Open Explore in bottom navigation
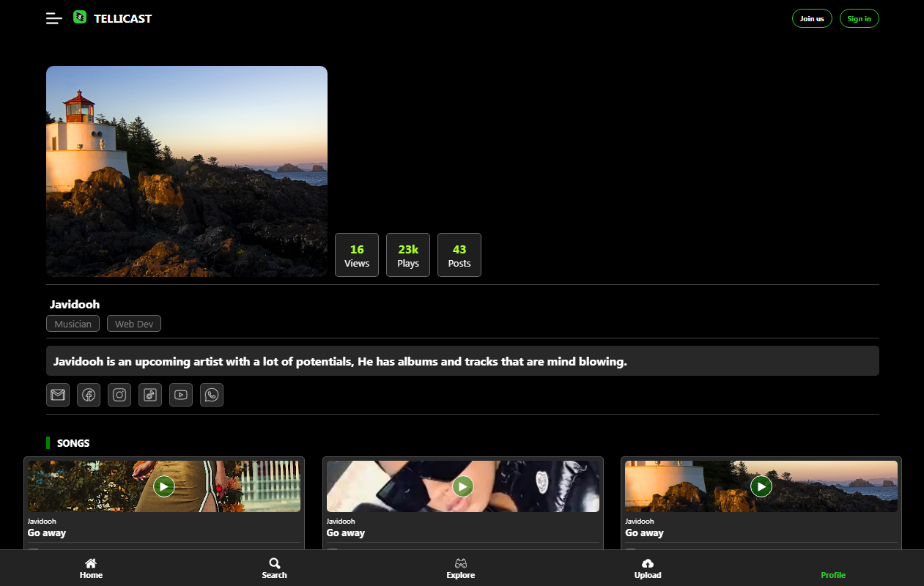924x586 pixels. pyautogui.click(x=461, y=568)
